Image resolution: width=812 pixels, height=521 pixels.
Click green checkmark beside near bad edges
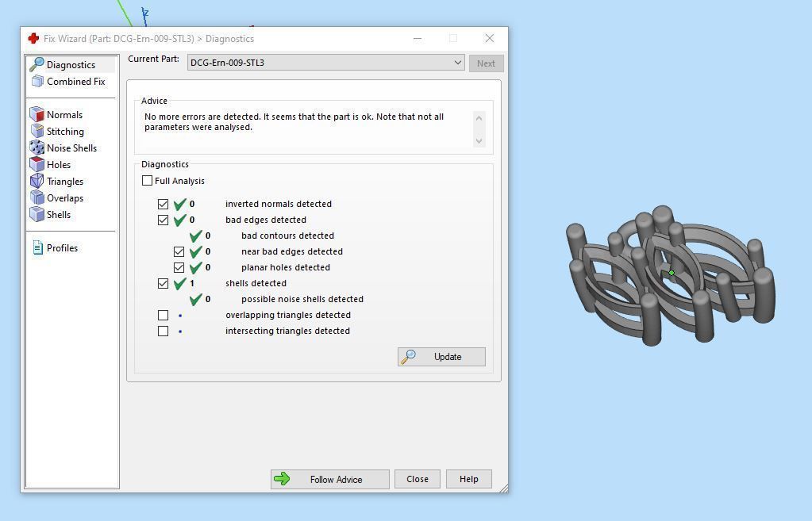point(196,252)
